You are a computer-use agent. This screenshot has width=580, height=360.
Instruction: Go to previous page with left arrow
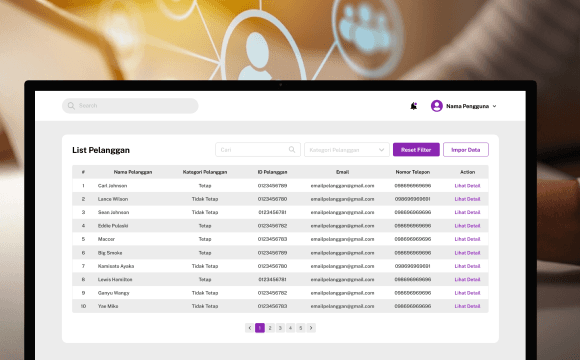[x=250, y=328]
